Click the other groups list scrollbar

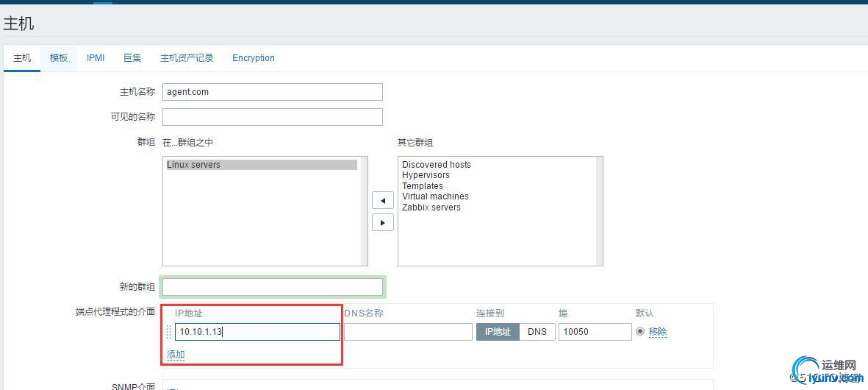pos(599,211)
